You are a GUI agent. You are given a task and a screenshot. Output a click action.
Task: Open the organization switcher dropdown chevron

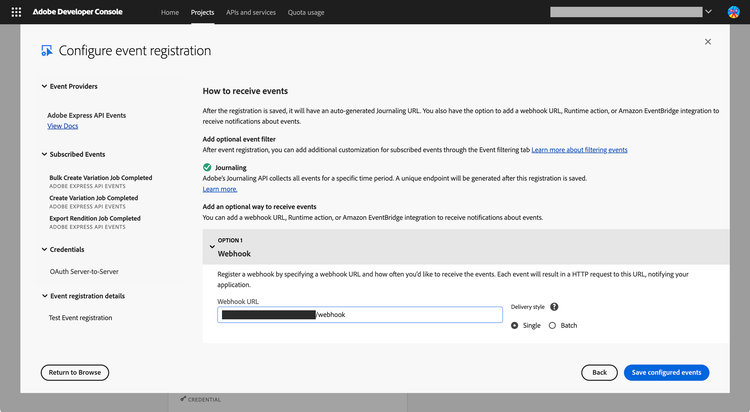click(x=708, y=11)
